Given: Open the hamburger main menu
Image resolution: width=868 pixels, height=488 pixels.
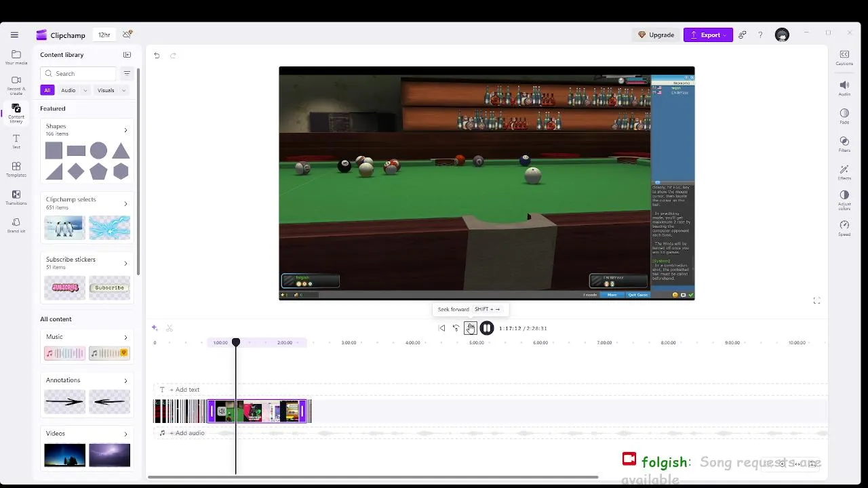Looking at the screenshot, I should point(14,35).
